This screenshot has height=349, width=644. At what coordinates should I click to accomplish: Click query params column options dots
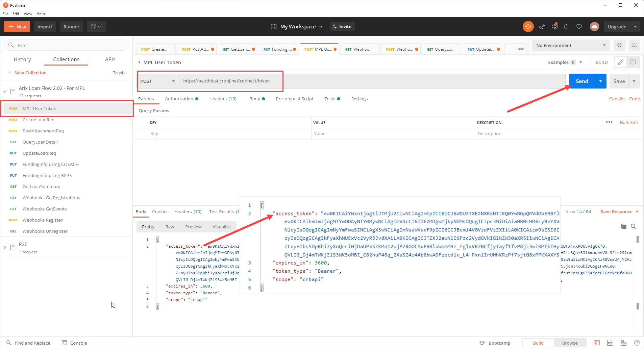609,122
